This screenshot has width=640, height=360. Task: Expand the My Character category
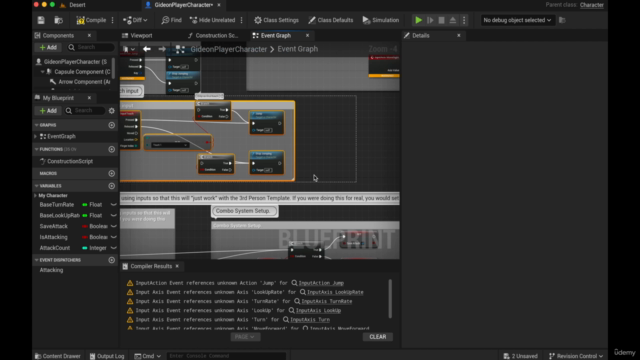click(36, 196)
